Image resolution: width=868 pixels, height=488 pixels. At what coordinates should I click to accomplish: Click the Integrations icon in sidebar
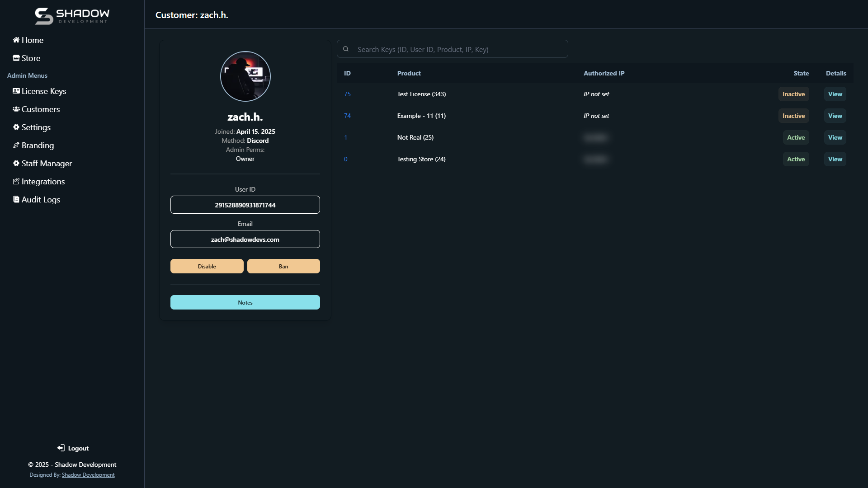(x=16, y=181)
